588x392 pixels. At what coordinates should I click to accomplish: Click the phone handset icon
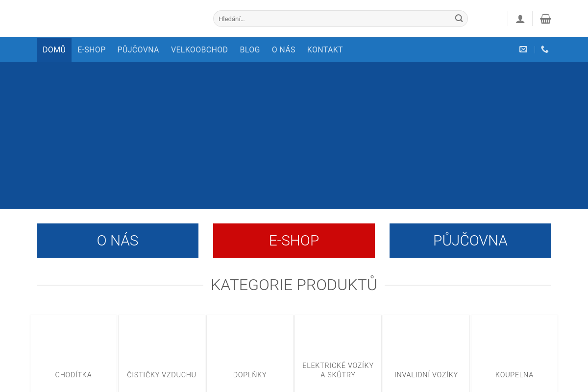tap(545, 49)
